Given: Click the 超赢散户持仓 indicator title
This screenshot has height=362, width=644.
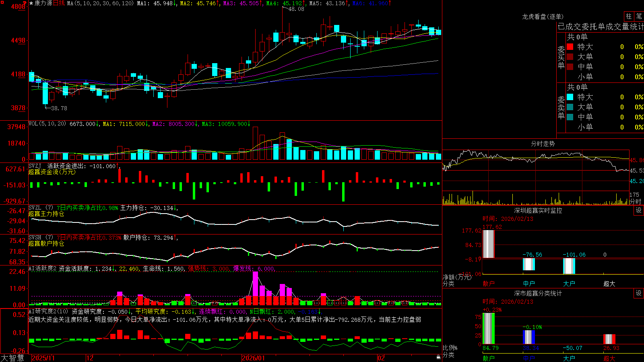Looking at the screenshot, I should pos(46,243).
